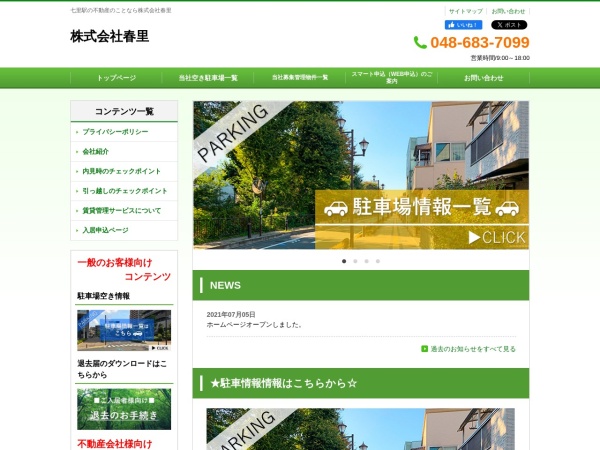Click the 一般のお客様向けコンテンツ heading
The width and height of the screenshot is (600, 450).
pyautogui.click(x=124, y=269)
